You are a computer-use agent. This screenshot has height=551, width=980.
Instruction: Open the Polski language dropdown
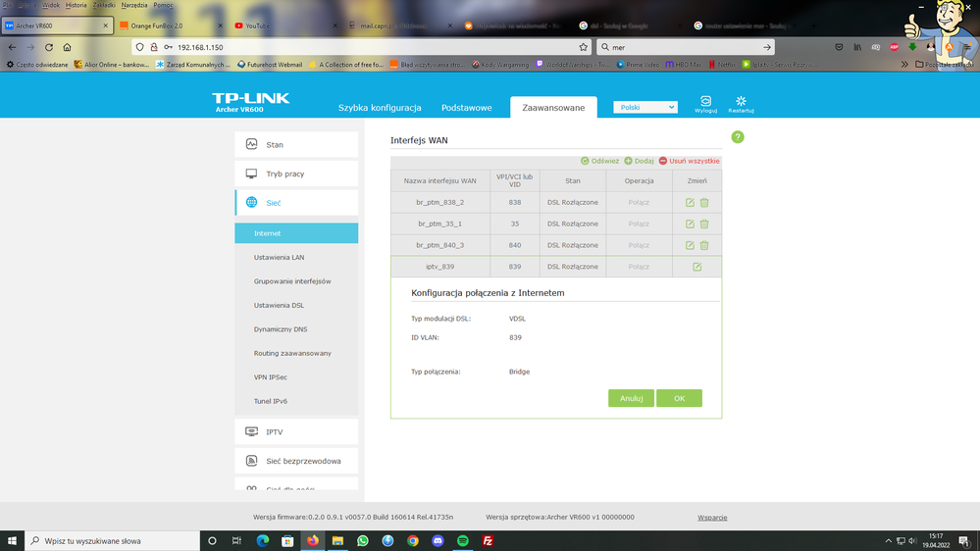(x=645, y=107)
